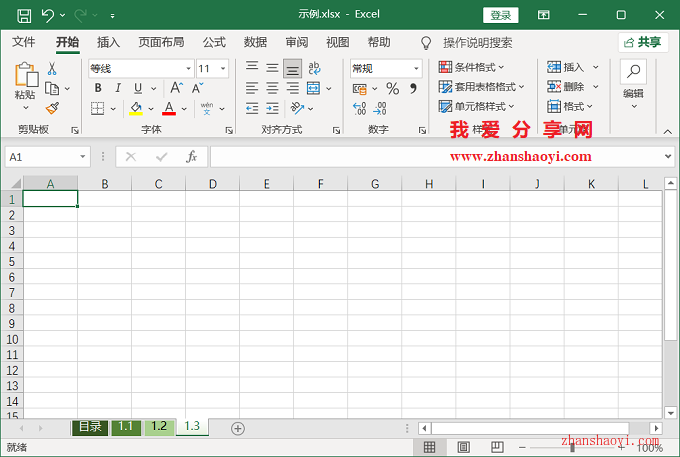This screenshot has width=680, height=457.
Task: Click the zoom slider in status bar
Action: click(572, 447)
